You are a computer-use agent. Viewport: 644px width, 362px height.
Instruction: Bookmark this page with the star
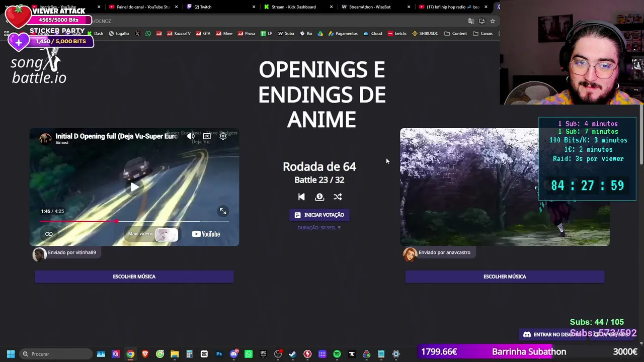(493, 21)
